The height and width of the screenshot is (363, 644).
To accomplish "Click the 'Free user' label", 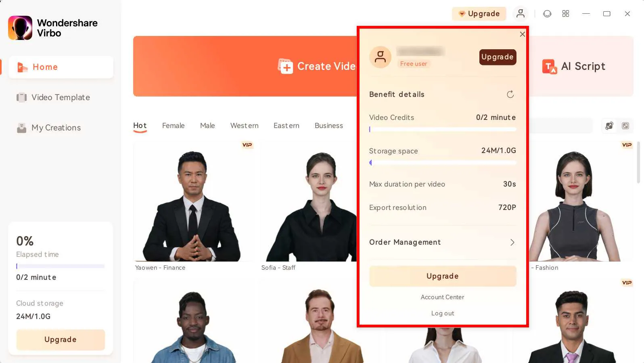I will point(414,64).
